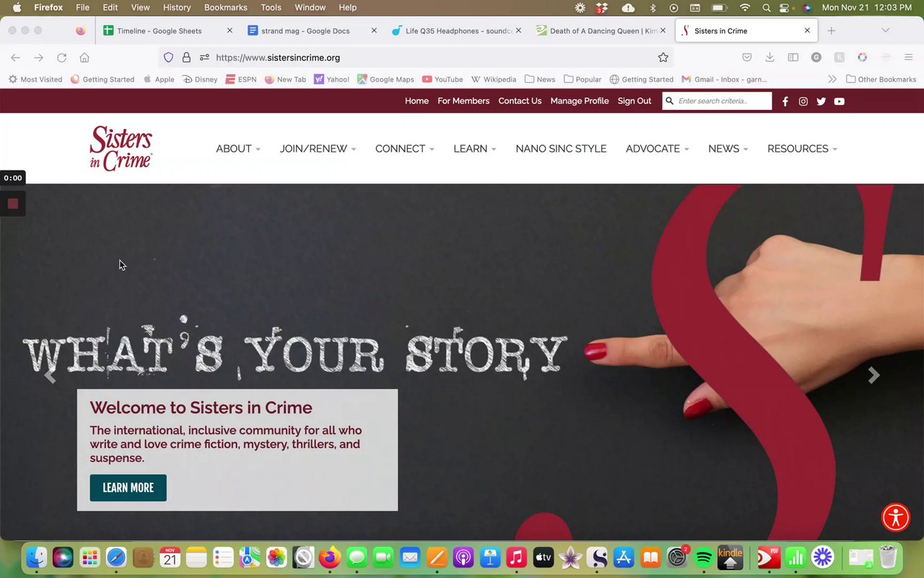This screenshot has width=924, height=578.
Task: Go to the previous carousel slide arrow
Action: coord(50,375)
